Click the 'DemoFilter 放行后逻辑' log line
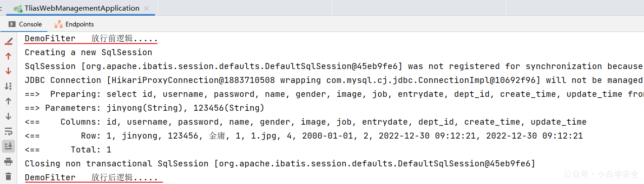The image size is (644, 184). coord(91,178)
